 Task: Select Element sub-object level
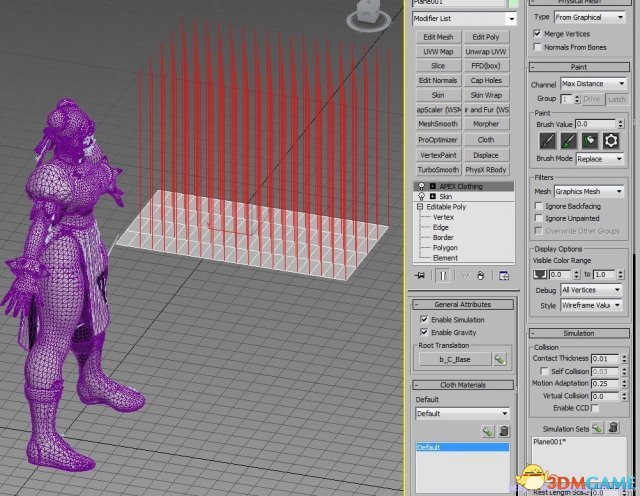(445, 258)
